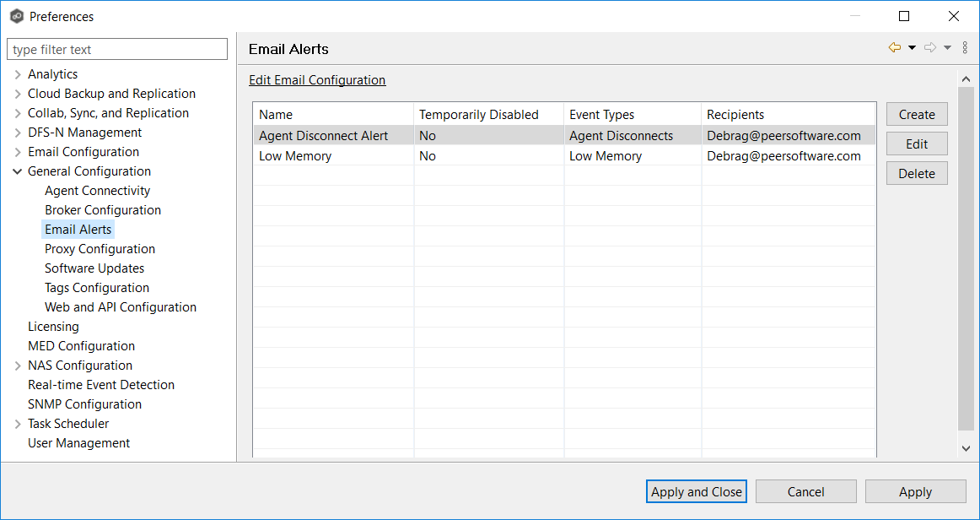This screenshot has width=980, height=520.
Task: Expand the NAS Configuration chevron
Action: 18,366
